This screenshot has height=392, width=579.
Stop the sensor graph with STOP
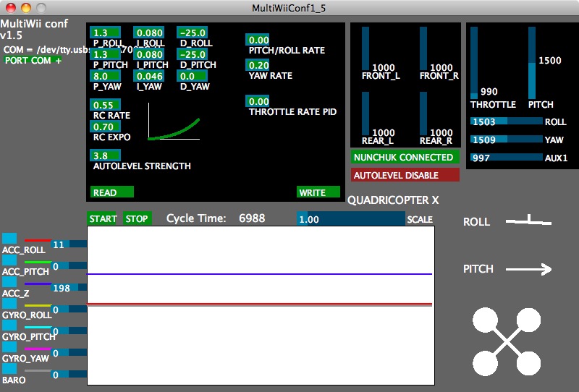[x=137, y=218]
